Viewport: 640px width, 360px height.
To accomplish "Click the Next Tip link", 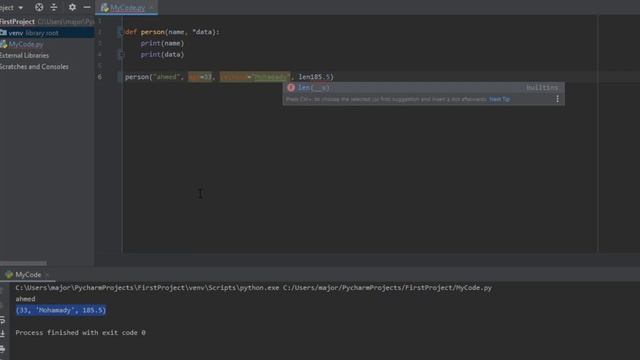I will click(x=500, y=99).
